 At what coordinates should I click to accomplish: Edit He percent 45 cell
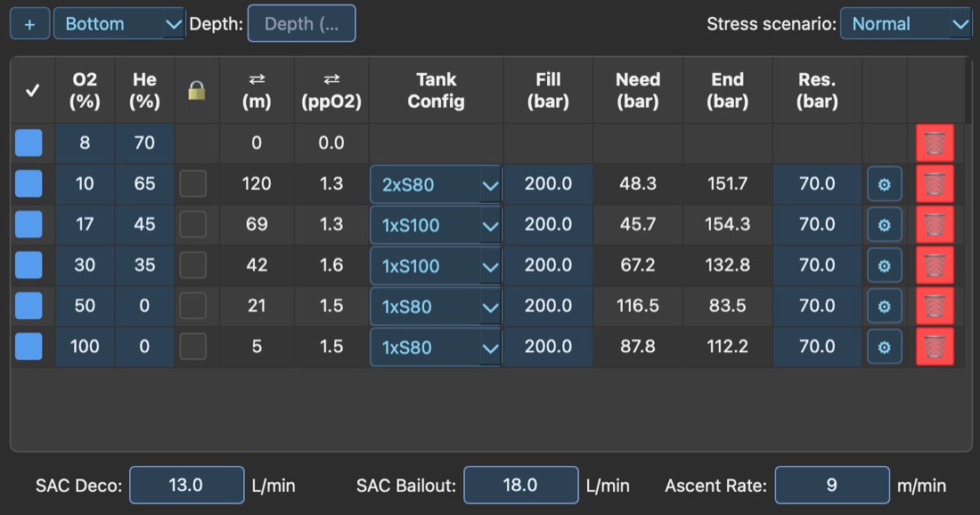click(x=144, y=225)
